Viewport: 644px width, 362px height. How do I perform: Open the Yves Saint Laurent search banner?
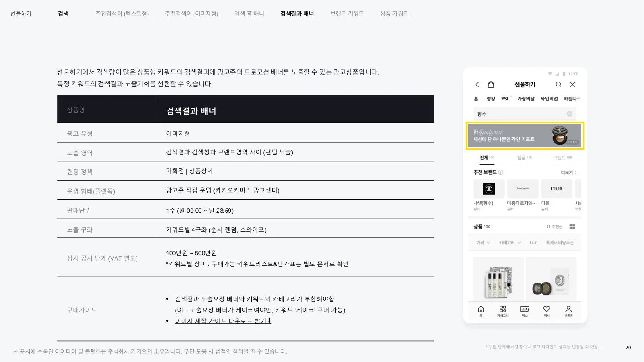[x=525, y=136]
